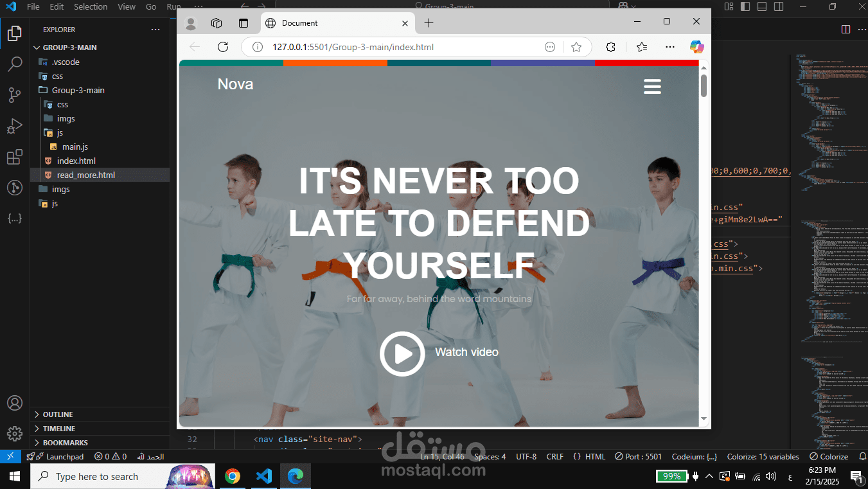The height and width of the screenshot is (489, 868).
Task: Click Port : 5501 Live Server status
Action: tap(638, 457)
